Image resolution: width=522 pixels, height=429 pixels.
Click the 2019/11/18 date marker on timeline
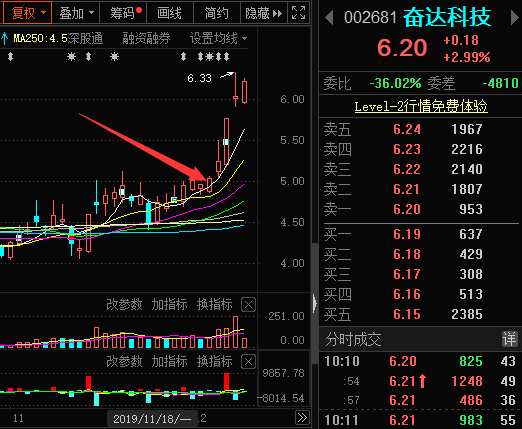(152, 419)
